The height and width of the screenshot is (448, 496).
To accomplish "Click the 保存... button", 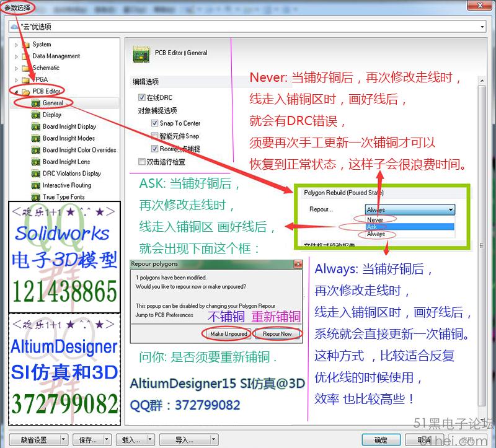I will point(88,439).
